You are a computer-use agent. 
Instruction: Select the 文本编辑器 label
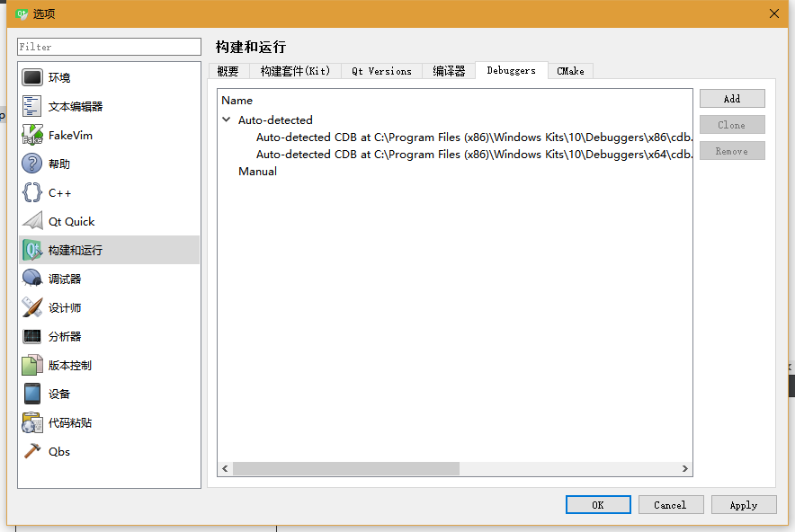pos(76,106)
